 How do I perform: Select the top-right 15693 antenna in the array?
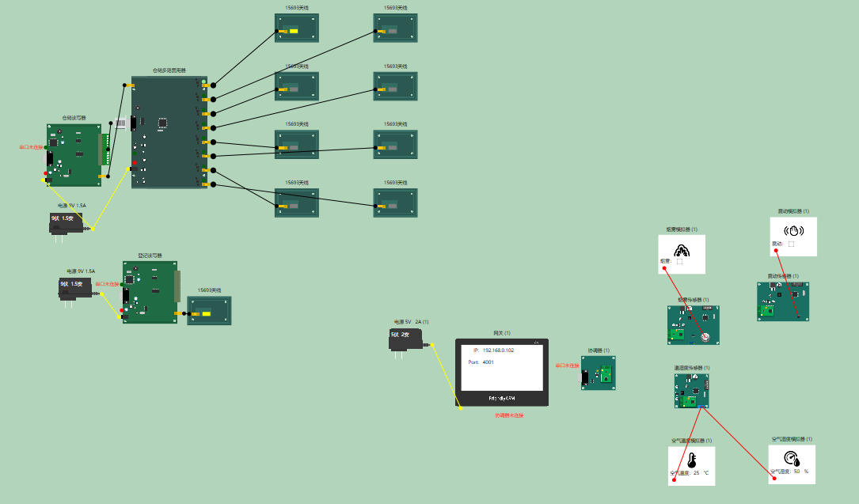[x=396, y=28]
